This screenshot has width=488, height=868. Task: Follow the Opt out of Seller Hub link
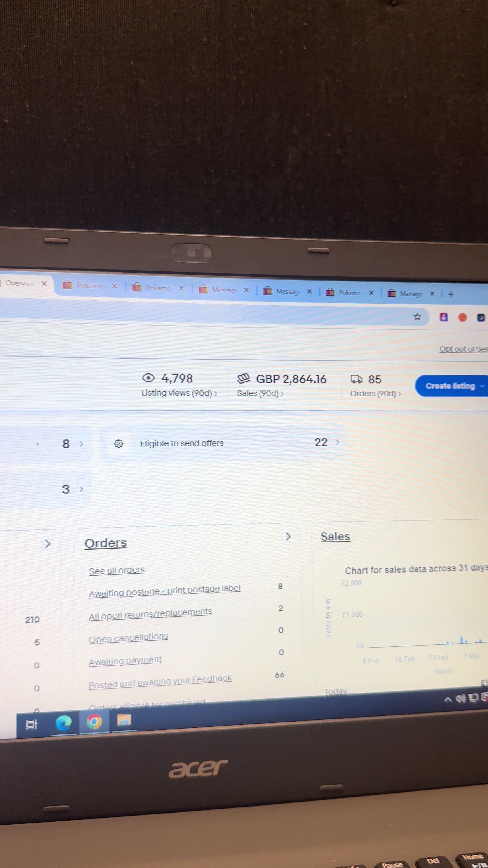click(463, 349)
